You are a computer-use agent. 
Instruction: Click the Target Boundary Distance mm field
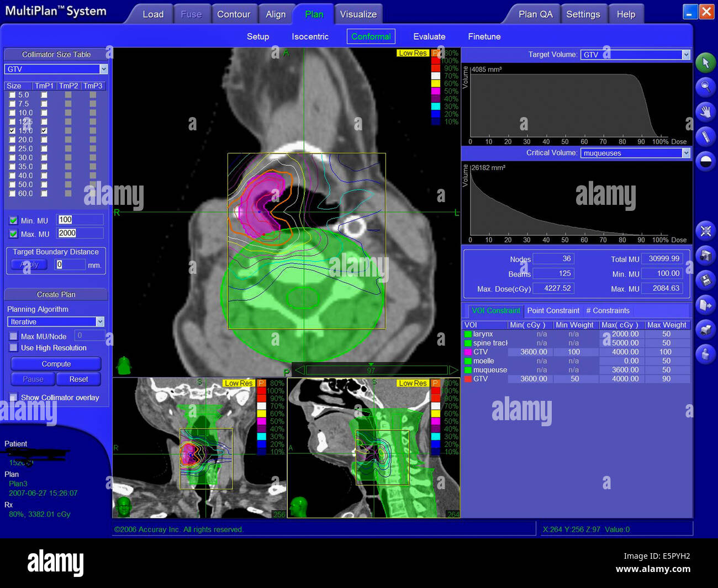(70, 264)
